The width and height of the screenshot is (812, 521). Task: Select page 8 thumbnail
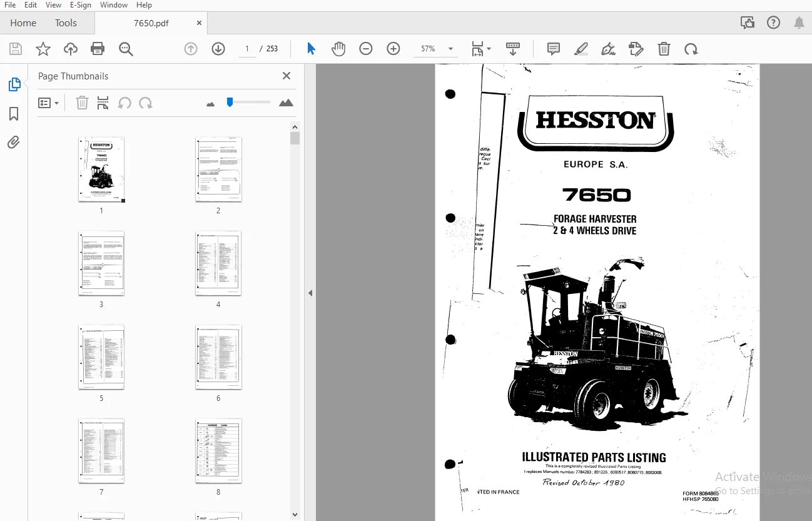pyautogui.click(x=218, y=451)
